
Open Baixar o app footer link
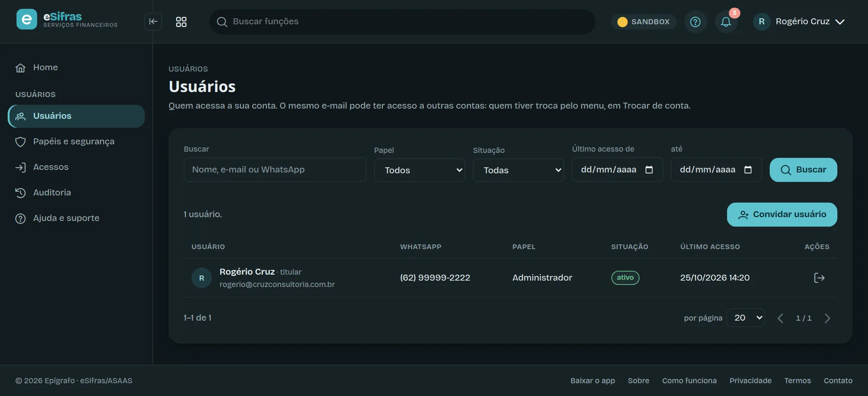coord(593,381)
